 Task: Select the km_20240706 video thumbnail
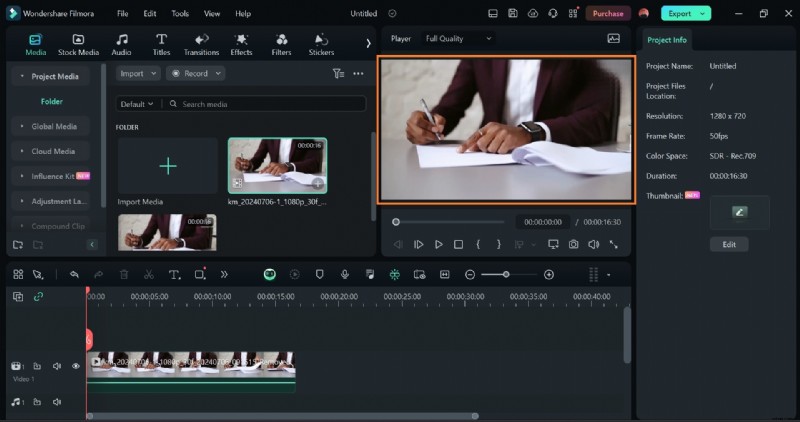[278, 165]
